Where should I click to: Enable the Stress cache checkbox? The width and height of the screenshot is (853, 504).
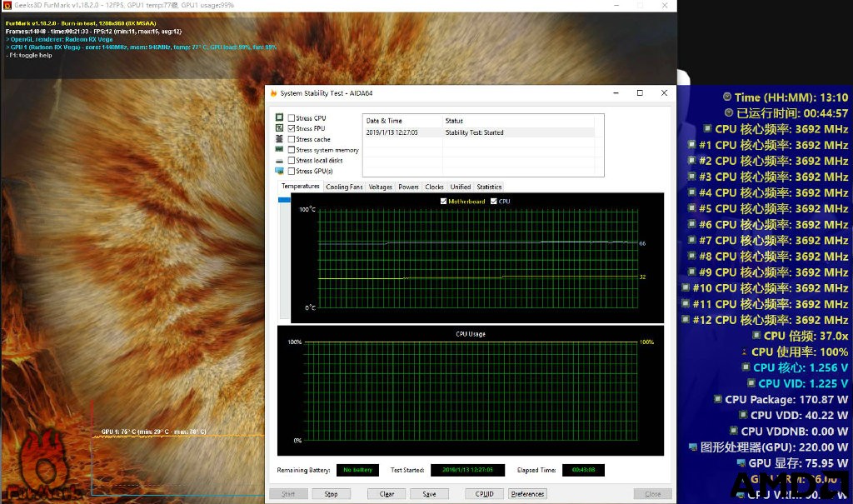coord(292,139)
